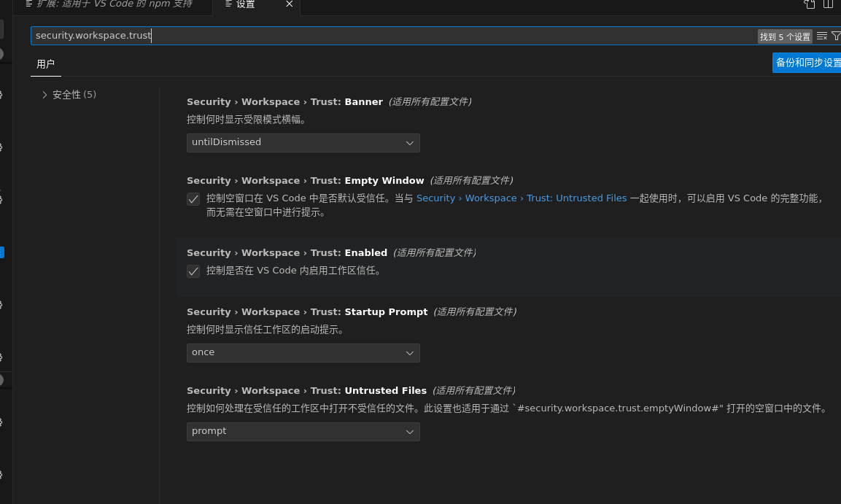Select the 用户 settings scope tab
The width and height of the screenshot is (841, 504).
tap(46, 64)
